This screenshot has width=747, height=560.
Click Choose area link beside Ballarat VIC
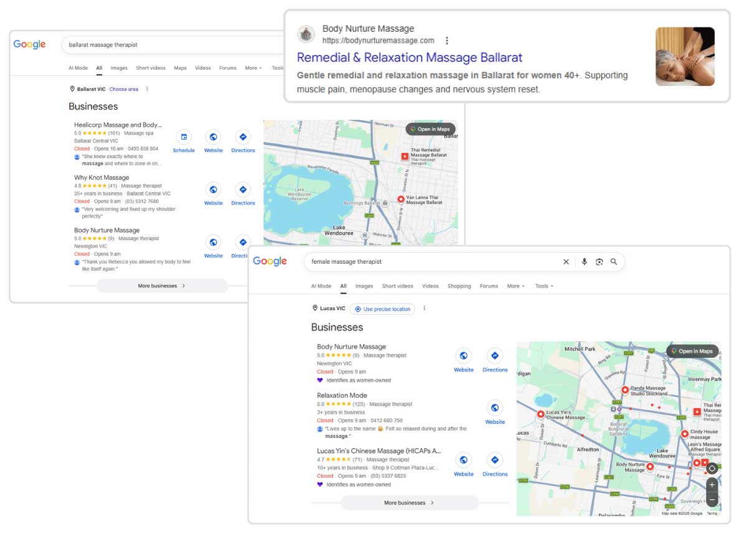click(124, 89)
